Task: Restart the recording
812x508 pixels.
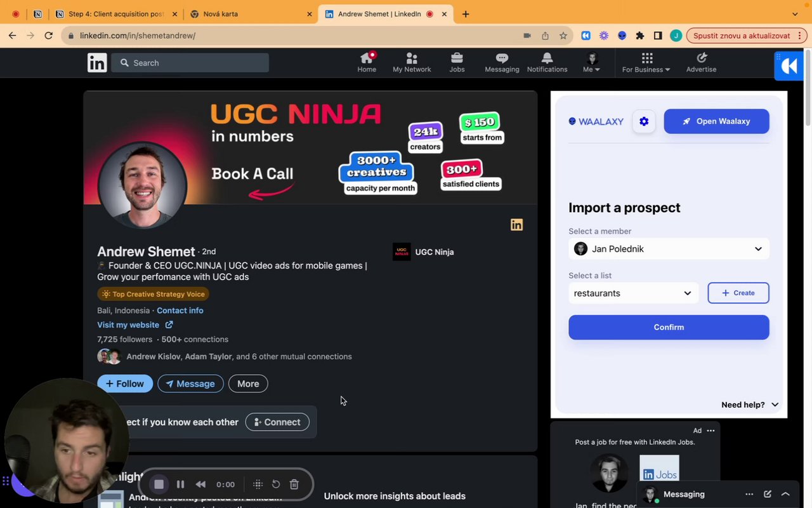Action: [276, 485]
